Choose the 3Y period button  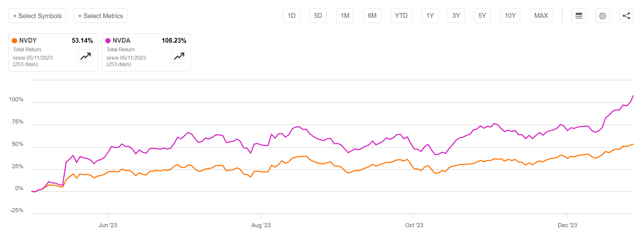[456, 15]
